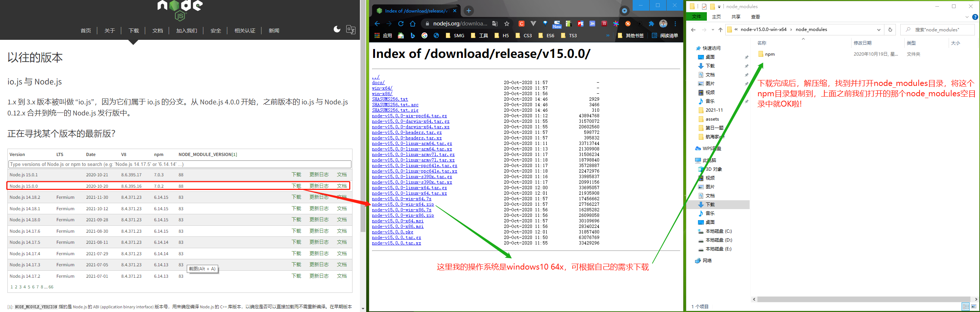Reload the nodejs.org download index page
This screenshot has height=312, width=980.
[400, 24]
